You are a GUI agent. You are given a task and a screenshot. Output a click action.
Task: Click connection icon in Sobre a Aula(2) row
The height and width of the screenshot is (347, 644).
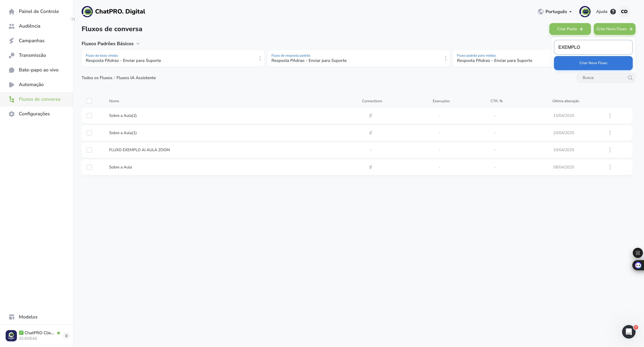pyautogui.click(x=371, y=116)
